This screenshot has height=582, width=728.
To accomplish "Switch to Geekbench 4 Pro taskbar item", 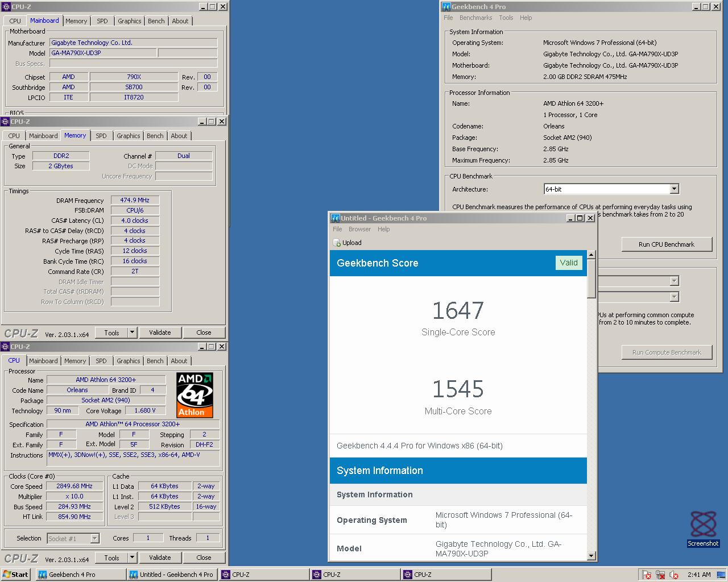I will [80, 575].
